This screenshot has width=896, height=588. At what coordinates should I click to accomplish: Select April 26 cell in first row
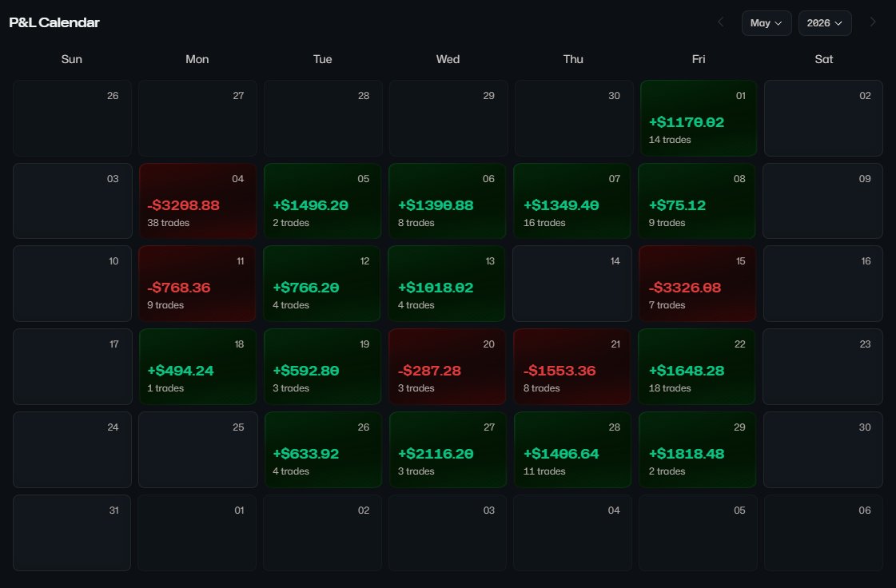point(73,118)
